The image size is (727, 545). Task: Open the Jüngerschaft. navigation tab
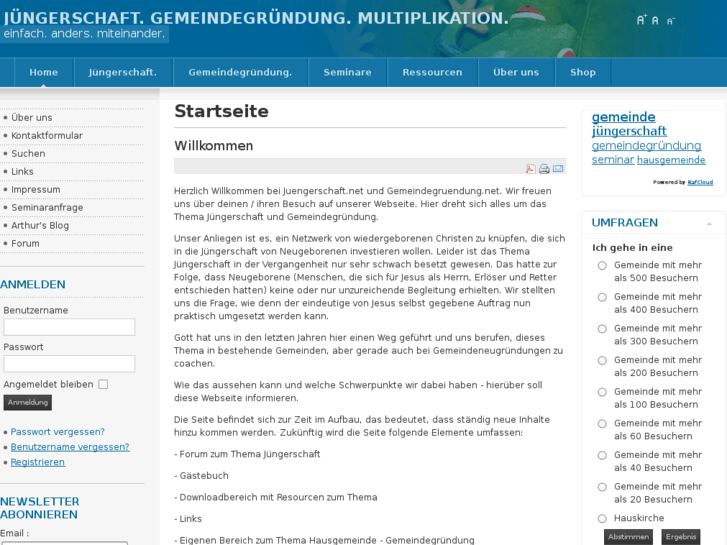[123, 72]
